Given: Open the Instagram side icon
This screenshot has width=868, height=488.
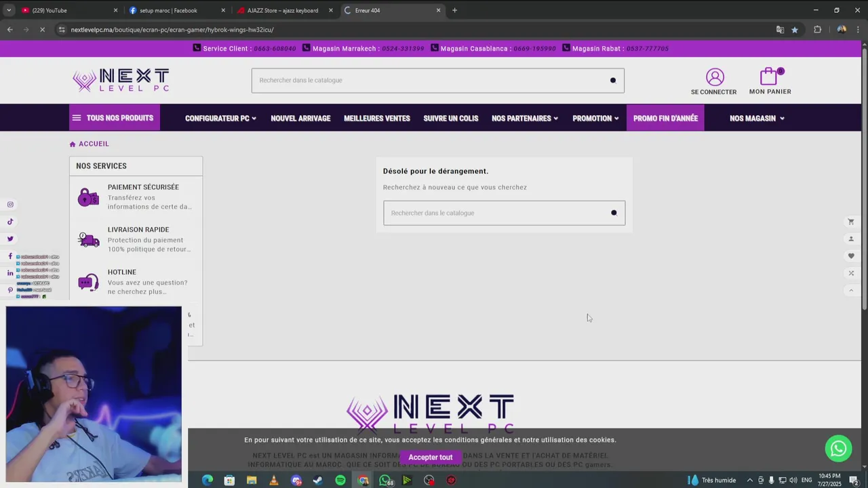Looking at the screenshot, I should (x=10, y=205).
